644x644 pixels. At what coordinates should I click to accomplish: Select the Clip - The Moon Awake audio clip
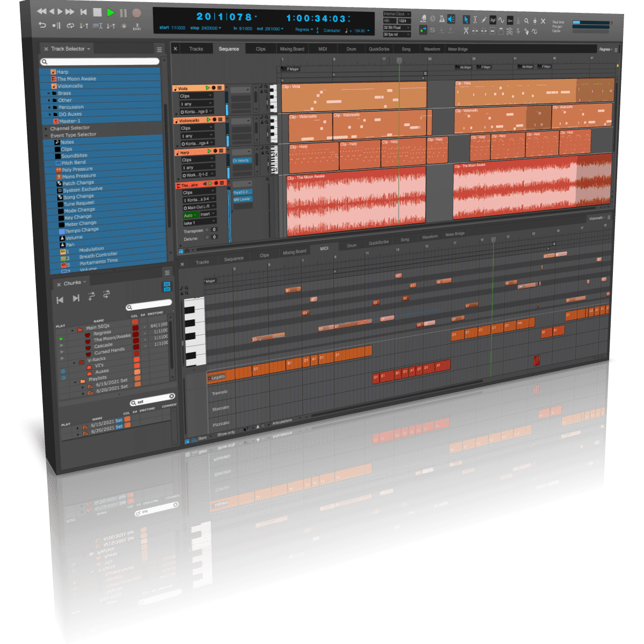click(x=356, y=201)
